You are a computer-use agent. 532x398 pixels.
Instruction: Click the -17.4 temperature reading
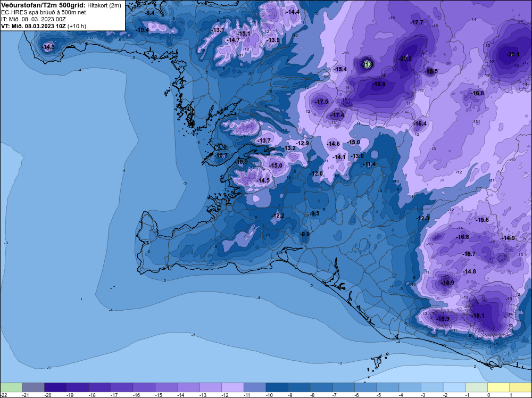[338, 115]
